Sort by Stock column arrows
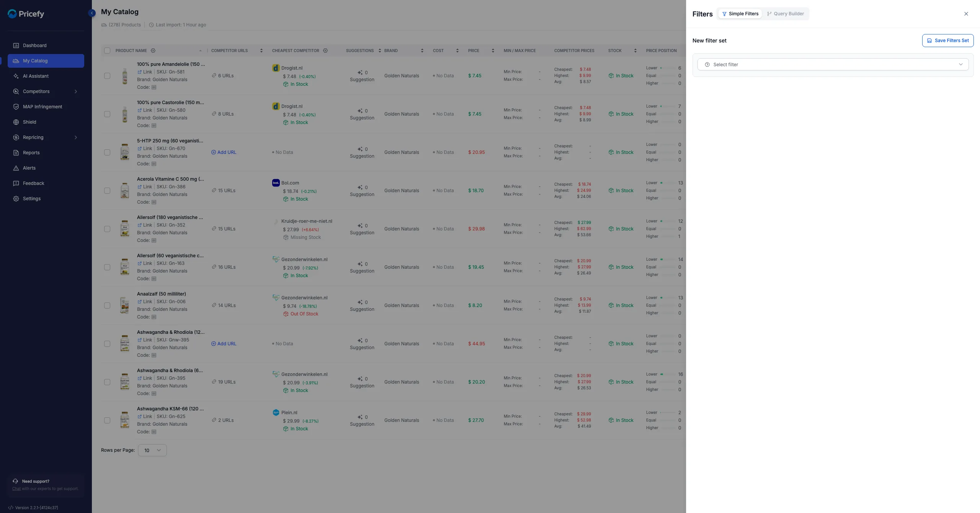This screenshot has height=513, width=980. [x=635, y=51]
